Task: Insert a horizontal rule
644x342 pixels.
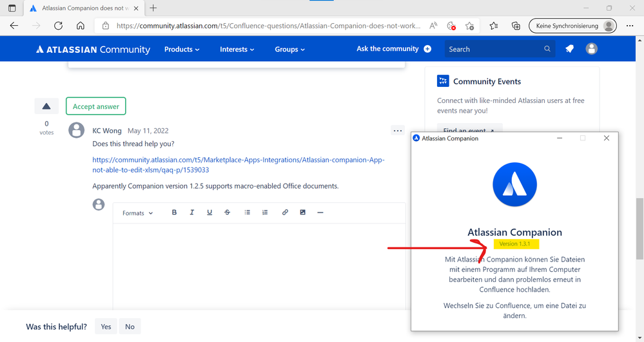Action: (x=320, y=213)
